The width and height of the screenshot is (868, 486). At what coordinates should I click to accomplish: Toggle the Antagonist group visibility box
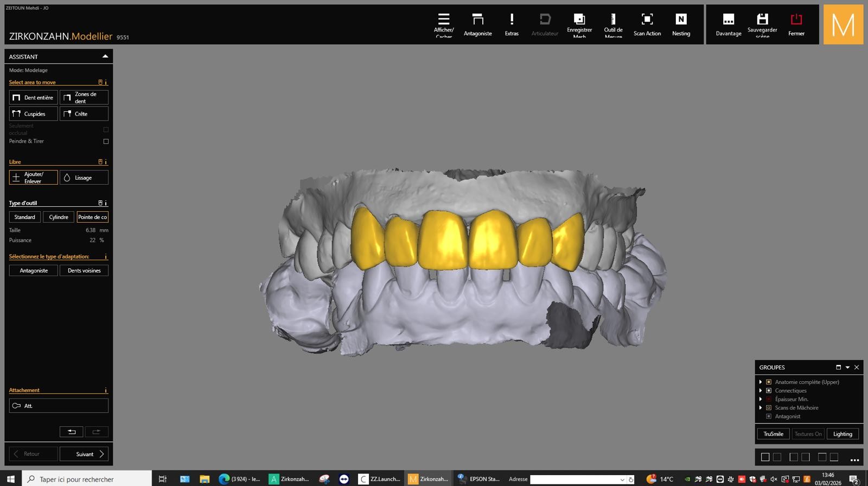769,416
